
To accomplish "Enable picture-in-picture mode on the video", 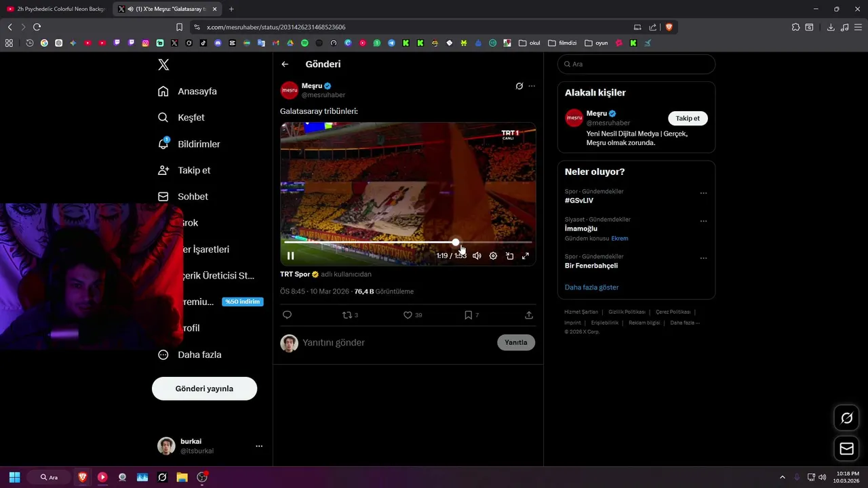I will 509,256.
